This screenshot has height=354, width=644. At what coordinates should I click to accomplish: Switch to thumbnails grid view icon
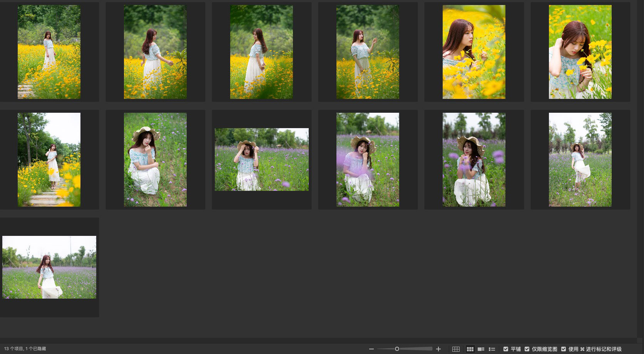point(470,349)
